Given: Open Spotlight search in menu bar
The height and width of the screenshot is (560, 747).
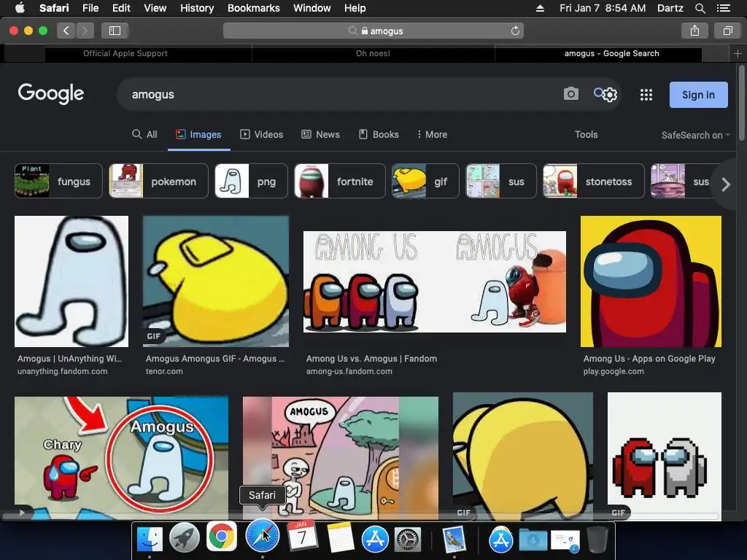Looking at the screenshot, I should (700, 8).
